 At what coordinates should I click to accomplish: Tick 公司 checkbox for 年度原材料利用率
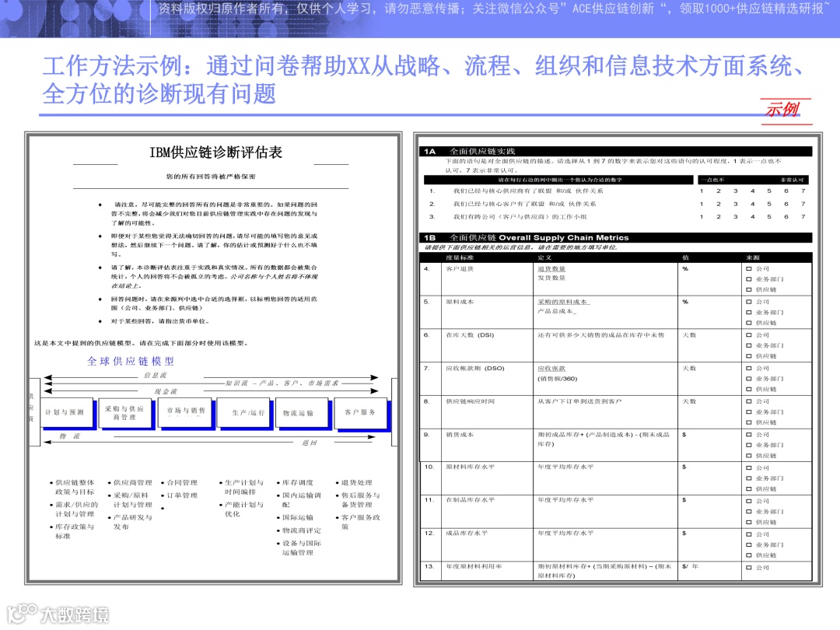point(749,567)
